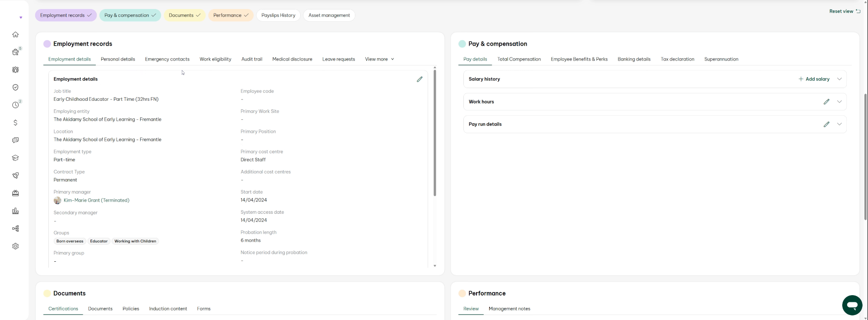
Task: Select the Employment details tab
Action: click(x=70, y=59)
